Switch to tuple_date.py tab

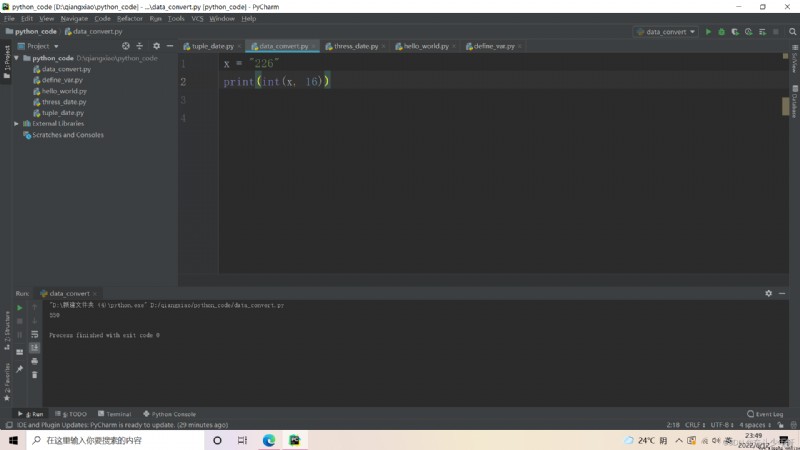(x=212, y=46)
